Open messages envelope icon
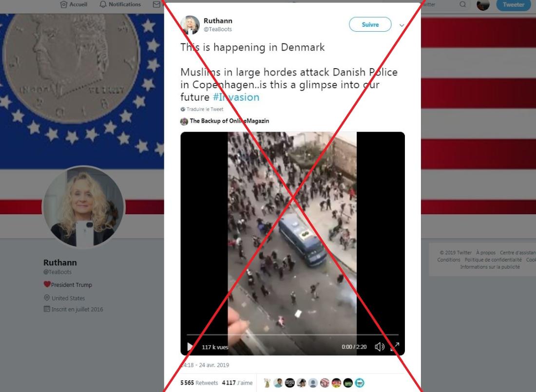This screenshot has width=536, height=392. [x=156, y=4]
